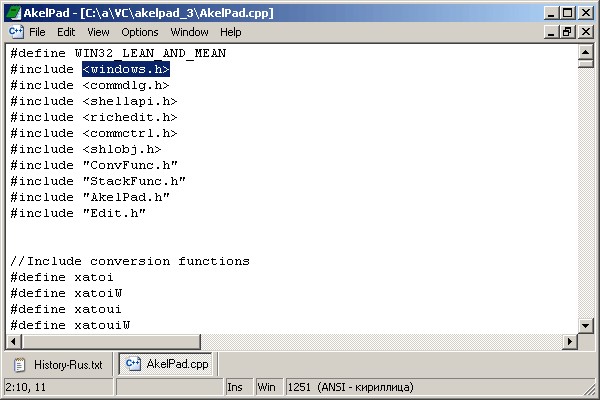Click the "AkelPad.h" include line
600x400 pixels.
pyautogui.click(x=90, y=197)
